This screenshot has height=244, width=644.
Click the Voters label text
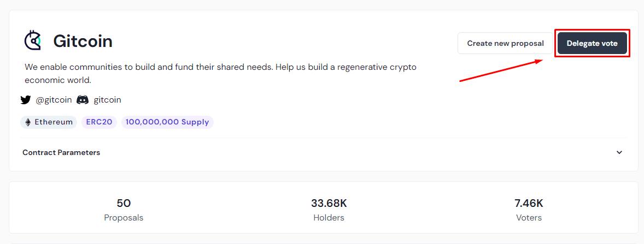[x=529, y=218]
